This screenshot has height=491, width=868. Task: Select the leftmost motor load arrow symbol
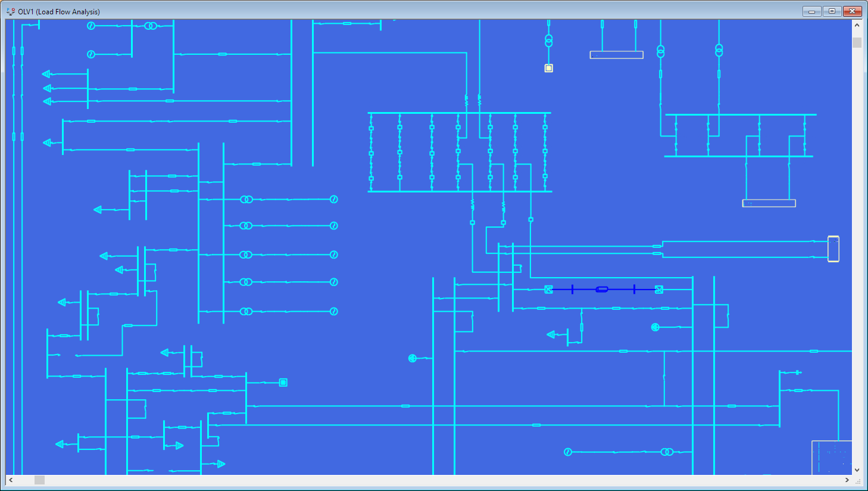tap(46, 73)
